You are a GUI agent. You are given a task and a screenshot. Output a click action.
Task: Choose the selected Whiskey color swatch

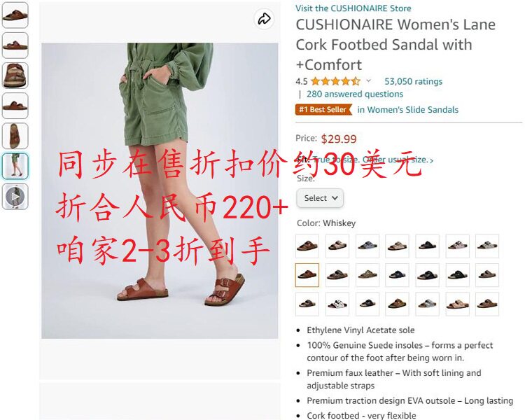(x=307, y=275)
